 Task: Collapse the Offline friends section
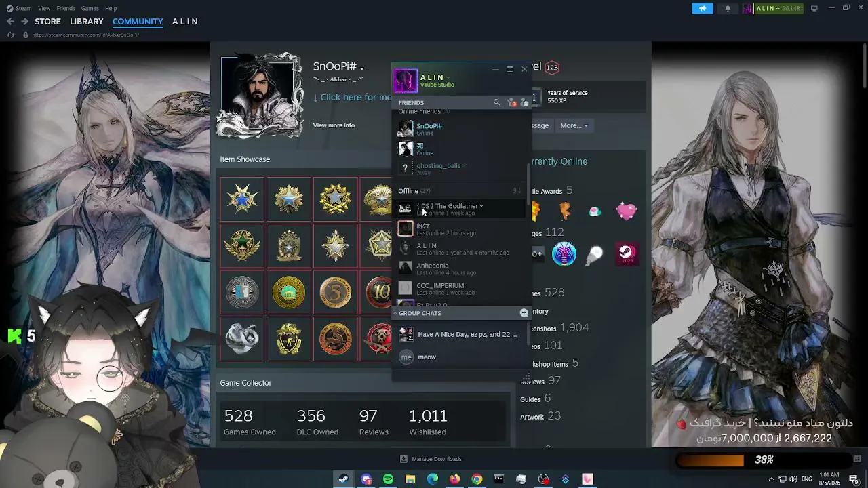(x=414, y=191)
